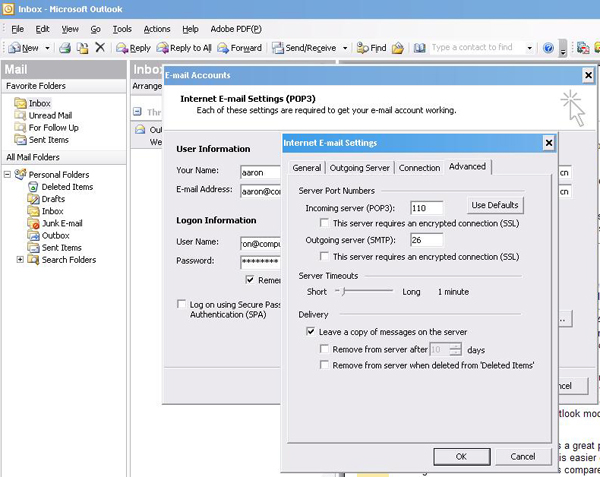Click the Delete X toolbar icon
This screenshot has width=600, height=477.
[100, 47]
